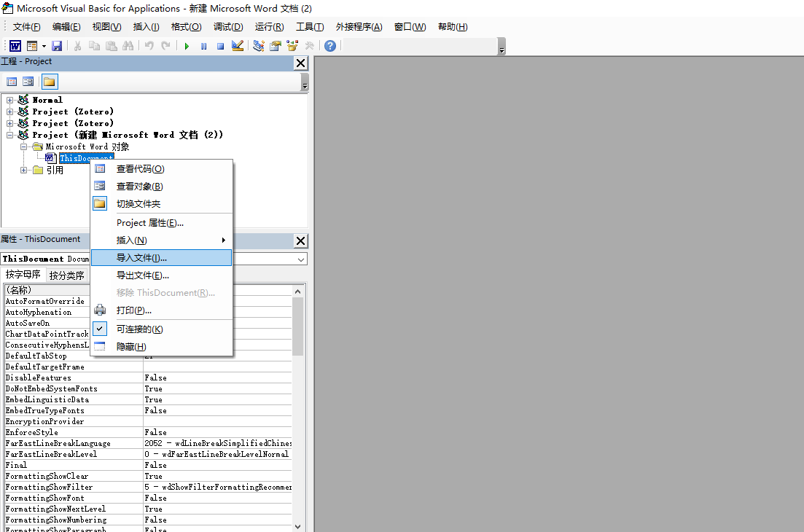Collapse Microsoft Word 对象 folder
Viewport: 804px width, 532px height.
[23, 147]
